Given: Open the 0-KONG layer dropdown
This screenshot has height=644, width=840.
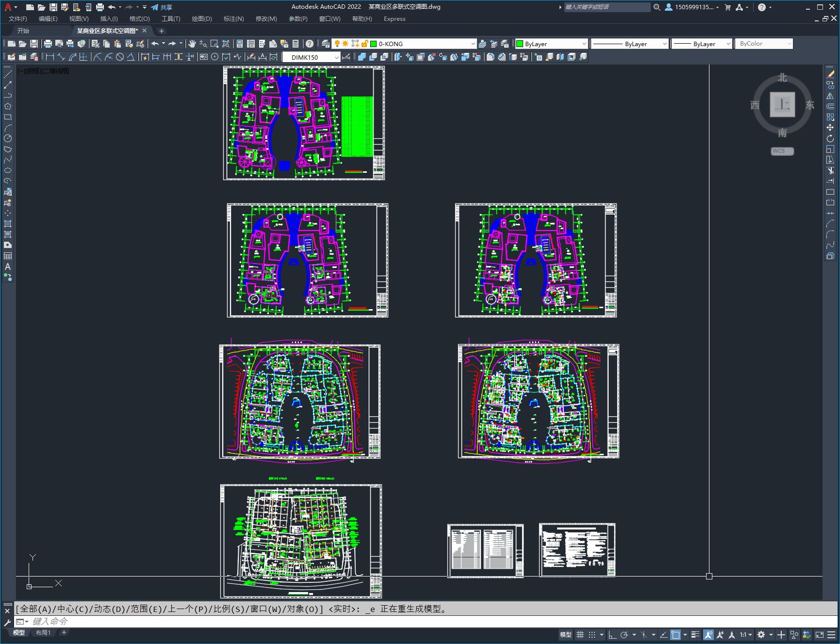Looking at the screenshot, I should click(473, 44).
